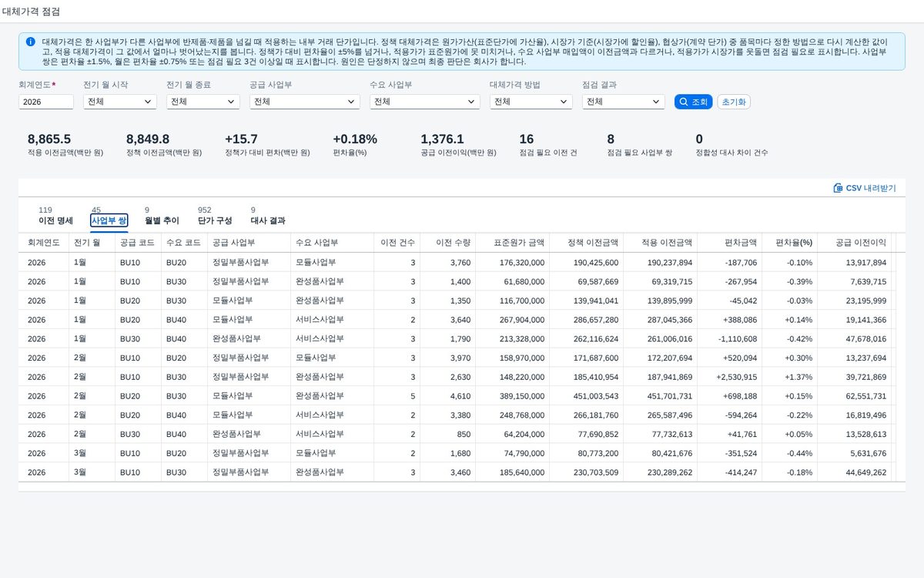This screenshot has width=924, height=578.
Task: Open the 대사 결과 tab
Action: (x=268, y=215)
